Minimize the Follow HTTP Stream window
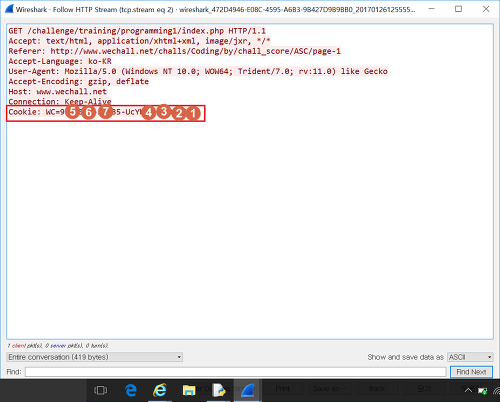The width and height of the screenshot is (500, 402). (432, 9)
